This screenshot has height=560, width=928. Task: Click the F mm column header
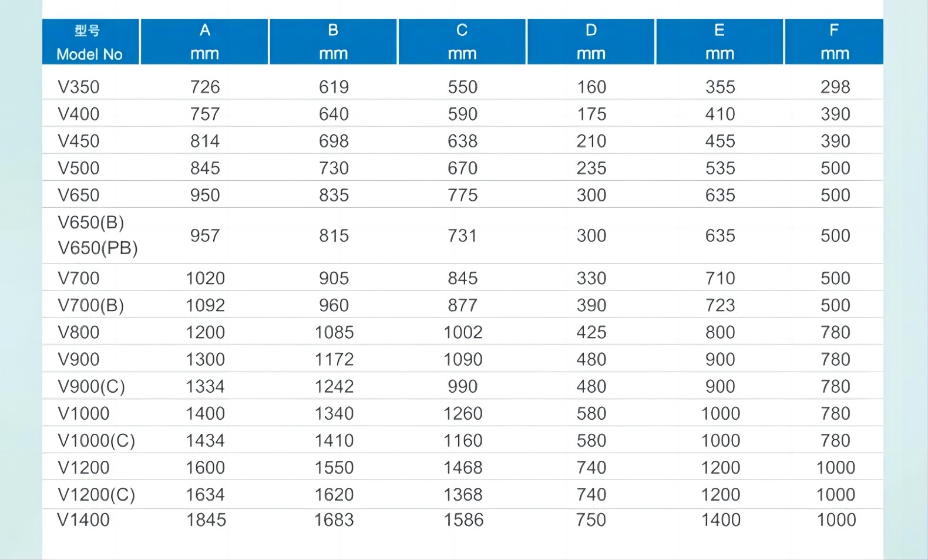click(x=834, y=42)
